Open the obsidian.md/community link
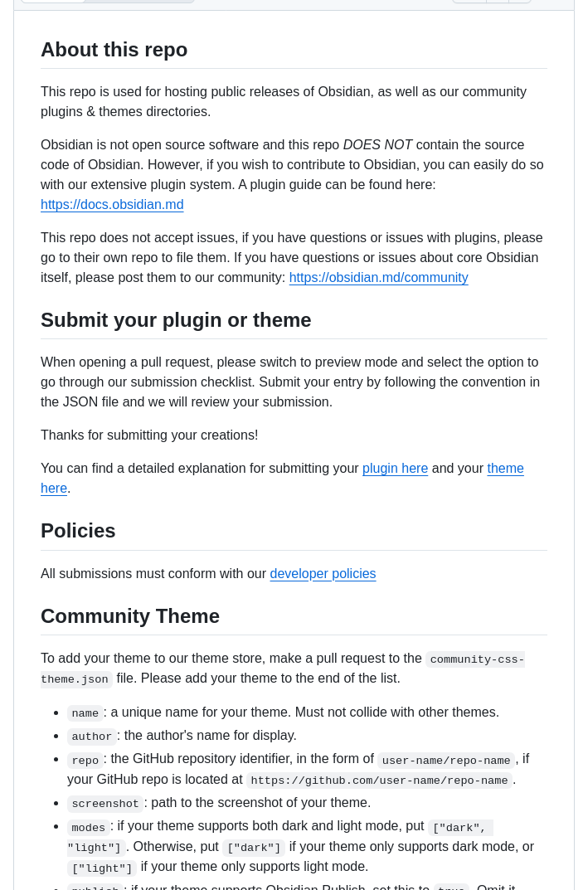Image resolution: width=588 pixels, height=890 pixels. [x=378, y=278]
